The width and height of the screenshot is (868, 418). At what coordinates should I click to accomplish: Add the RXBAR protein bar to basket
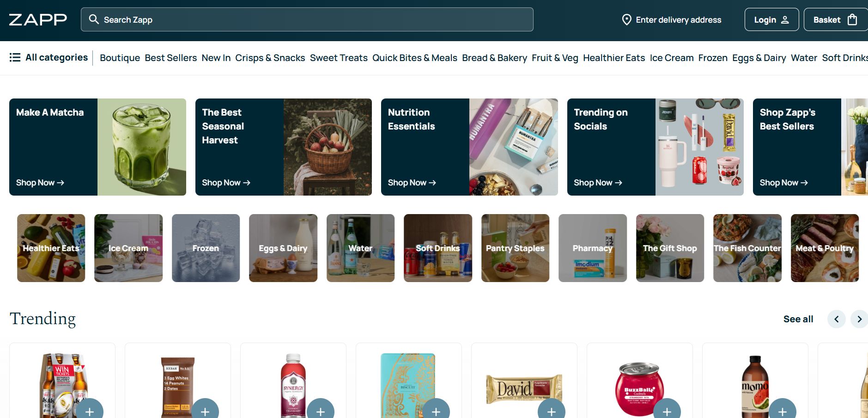[x=205, y=410]
